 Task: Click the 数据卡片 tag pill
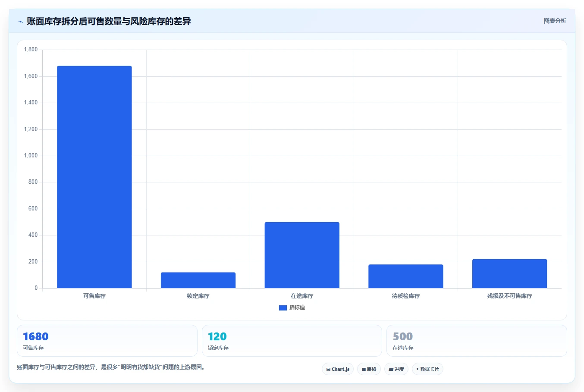(427, 369)
